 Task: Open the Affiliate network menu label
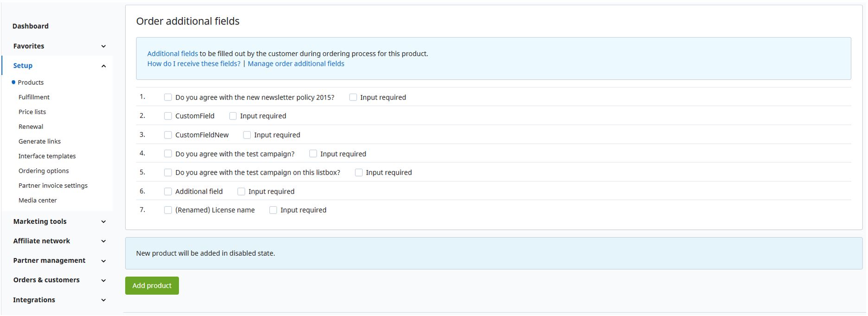(x=42, y=241)
